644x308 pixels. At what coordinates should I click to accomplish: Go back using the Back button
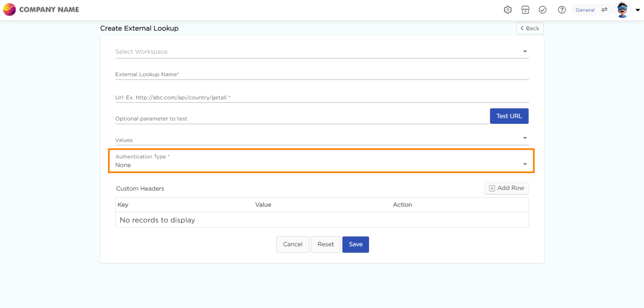coord(530,29)
